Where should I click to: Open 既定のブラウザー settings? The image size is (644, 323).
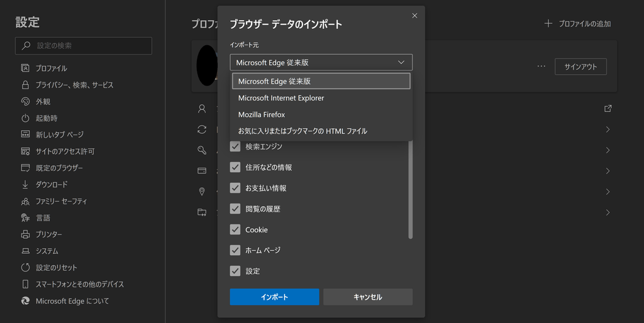click(59, 168)
